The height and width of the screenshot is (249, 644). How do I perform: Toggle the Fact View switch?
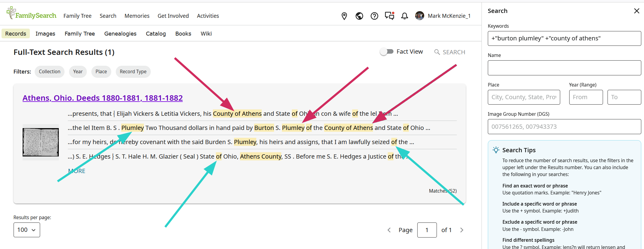pos(387,52)
